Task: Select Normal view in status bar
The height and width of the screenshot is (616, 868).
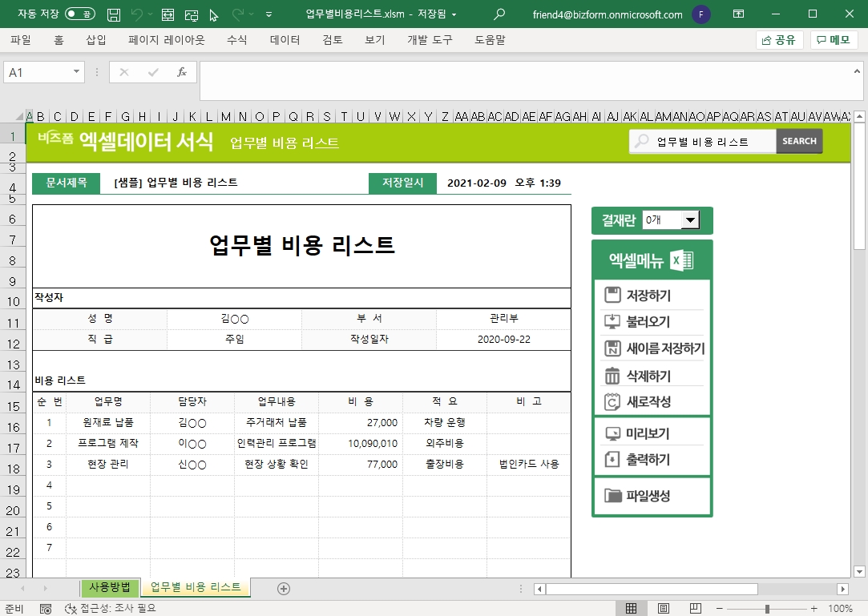Action: tap(632, 609)
